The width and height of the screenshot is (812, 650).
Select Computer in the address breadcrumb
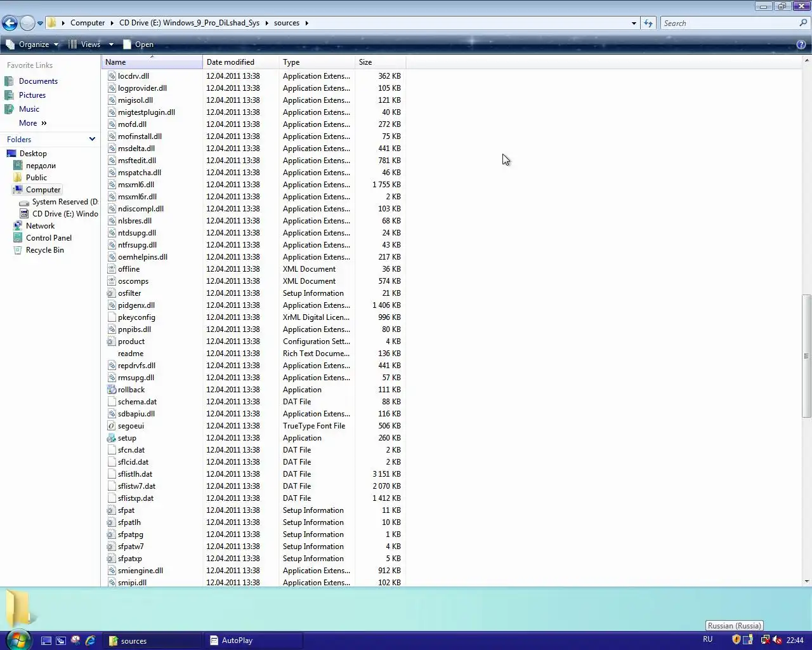(88, 23)
